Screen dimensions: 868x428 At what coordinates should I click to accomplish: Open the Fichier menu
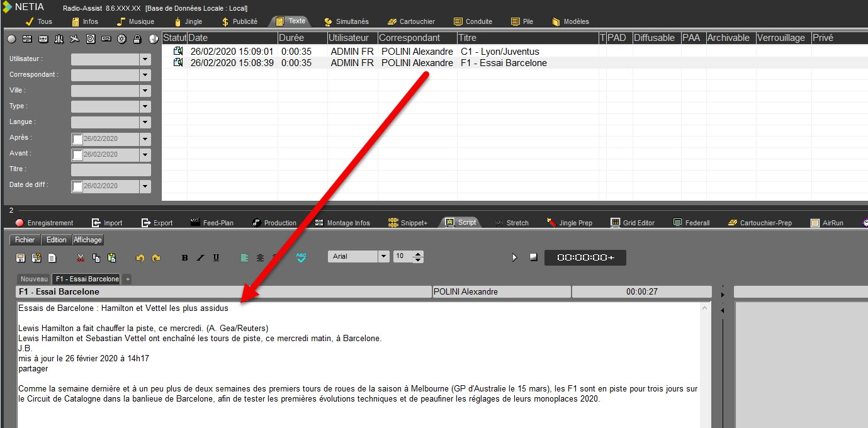pyautogui.click(x=25, y=240)
